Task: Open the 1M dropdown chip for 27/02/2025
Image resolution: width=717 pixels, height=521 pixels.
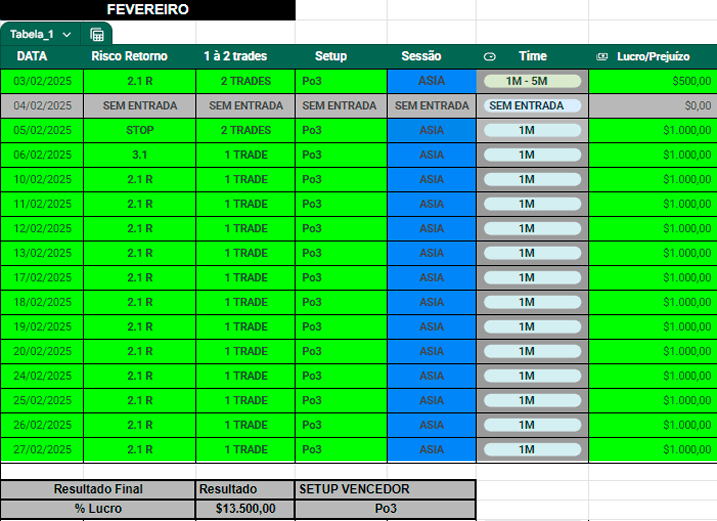Action: tap(532, 449)
